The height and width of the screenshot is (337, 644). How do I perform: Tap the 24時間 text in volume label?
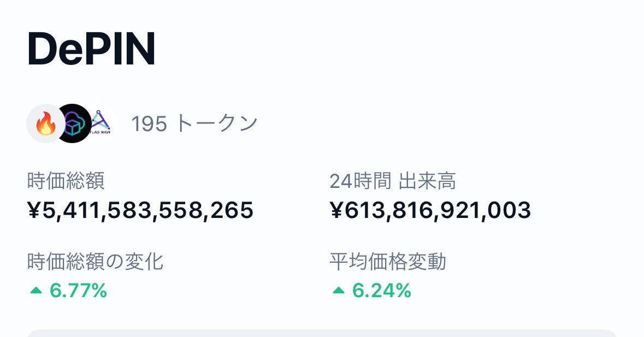(360, 181)
